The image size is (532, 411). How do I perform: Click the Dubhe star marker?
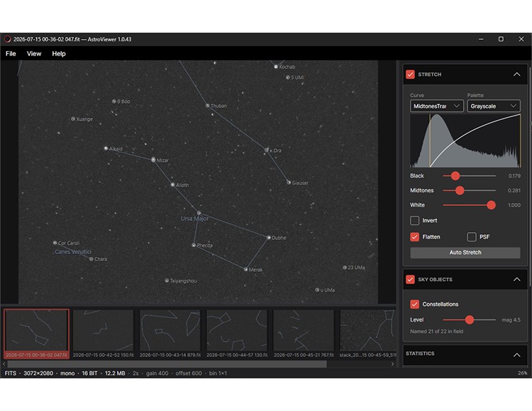(x=268, y=238)
